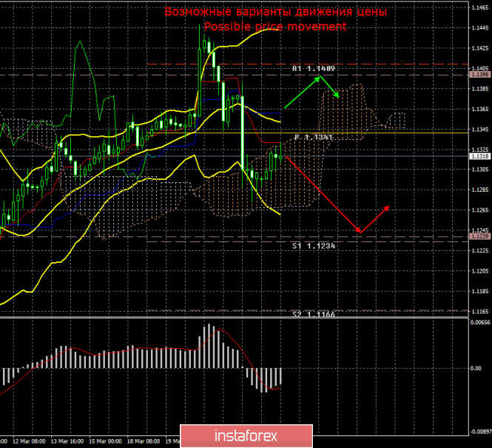This screenshot has width=492, height=448.
Task: Click the P 1.1341 pivot label
Action: [x=314, y=137]
